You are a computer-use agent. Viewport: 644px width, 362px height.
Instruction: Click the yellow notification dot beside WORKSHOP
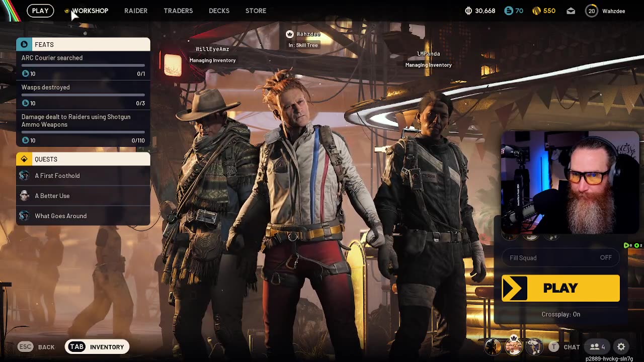click(x=66, y=11)
